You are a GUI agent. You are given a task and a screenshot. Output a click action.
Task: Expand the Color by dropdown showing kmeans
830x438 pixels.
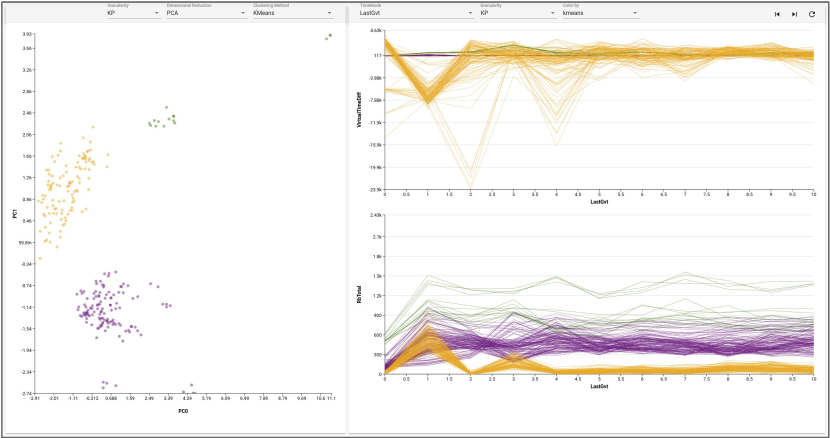coord(601,13)
